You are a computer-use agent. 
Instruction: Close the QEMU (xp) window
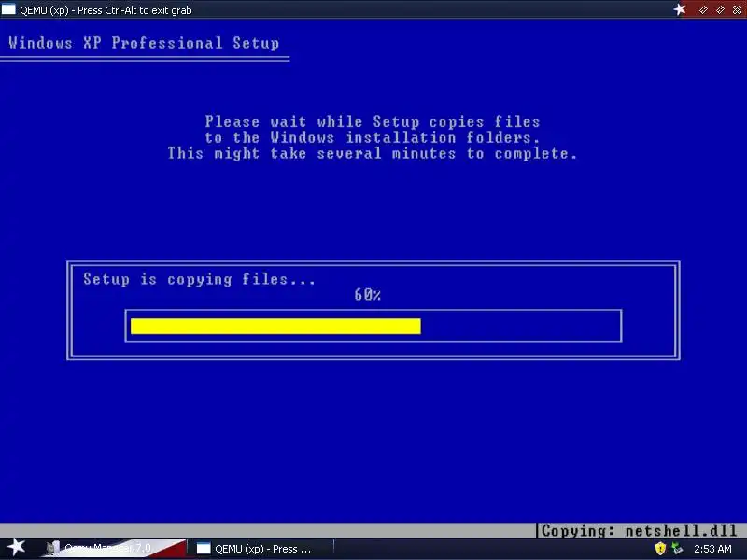737,9
